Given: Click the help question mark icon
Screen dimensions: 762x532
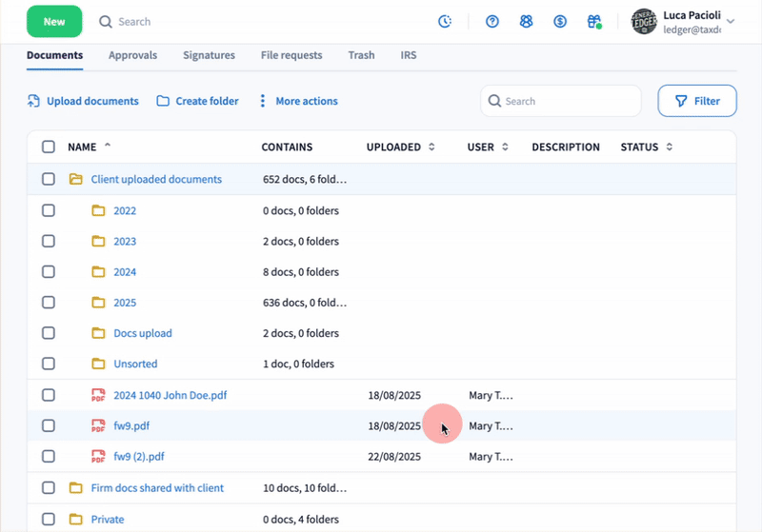Looking at the screenshot, I should [x=492, y=21].
